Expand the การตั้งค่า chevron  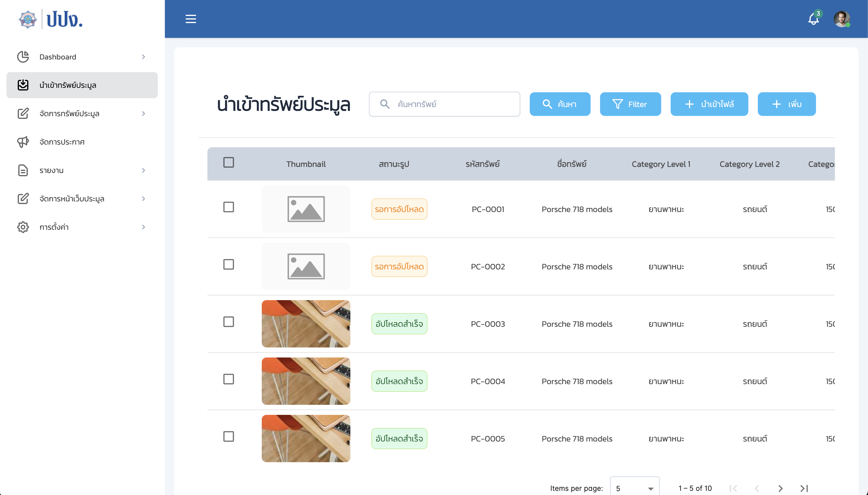tap(143, 227)
